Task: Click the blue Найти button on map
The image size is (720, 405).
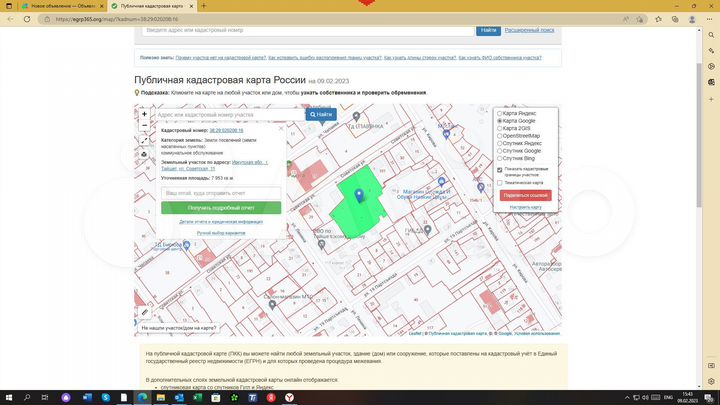Action: (x=321, y=114)
